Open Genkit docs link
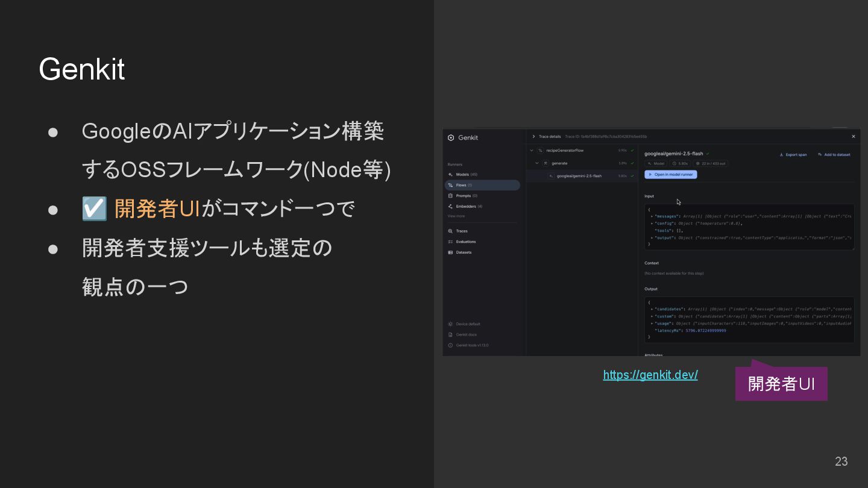The height and width of the screenshot is (488, 868). coord(462,334)
